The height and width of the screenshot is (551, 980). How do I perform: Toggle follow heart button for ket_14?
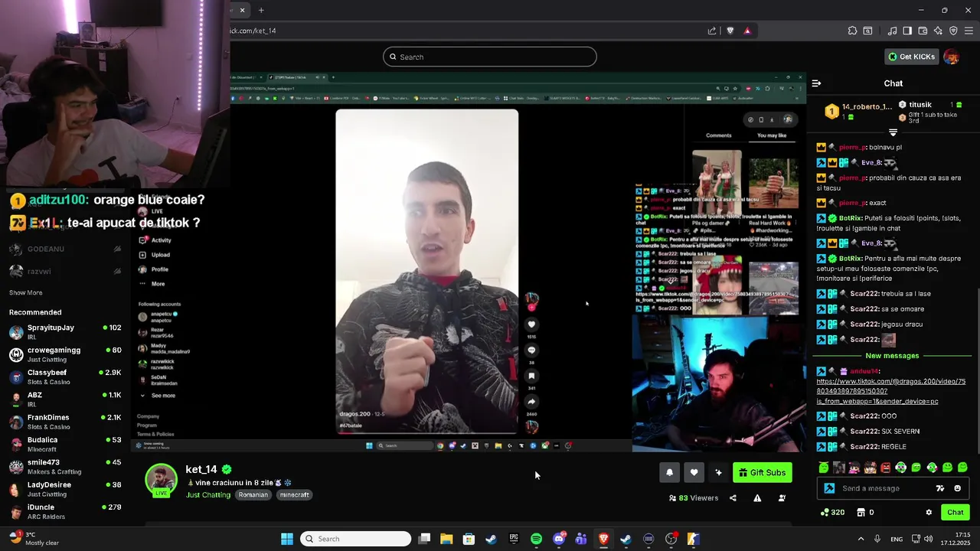(x=694, y=472)
